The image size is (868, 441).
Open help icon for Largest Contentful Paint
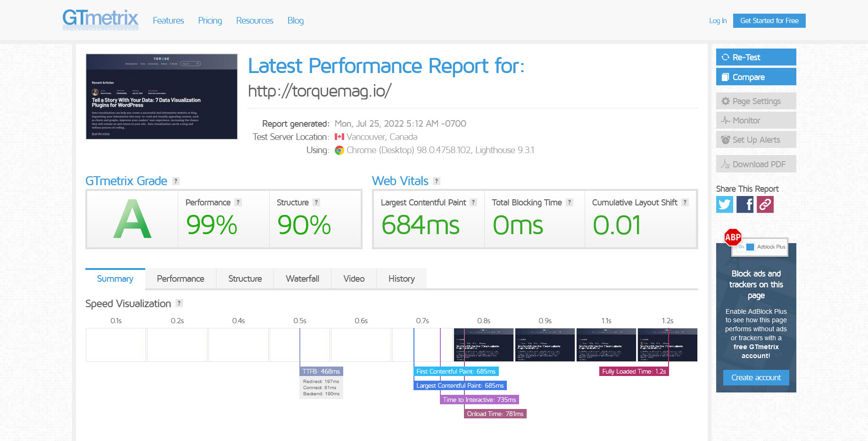pyautogui.click(x=473, y=202)
